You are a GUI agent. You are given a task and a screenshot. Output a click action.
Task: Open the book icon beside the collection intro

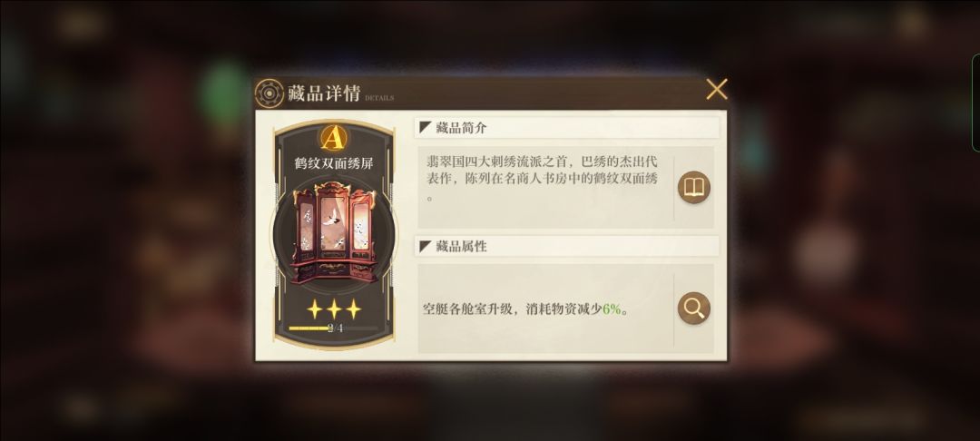(x=694, y=188)
